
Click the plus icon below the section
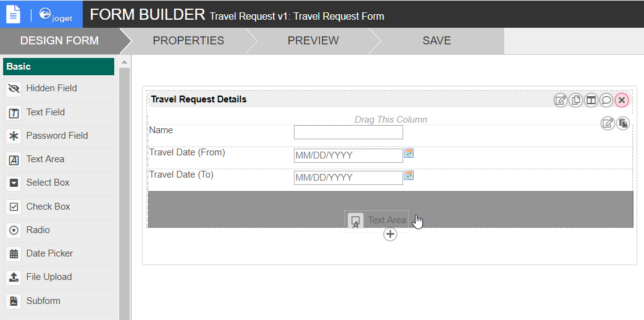(x=390, y=234)
